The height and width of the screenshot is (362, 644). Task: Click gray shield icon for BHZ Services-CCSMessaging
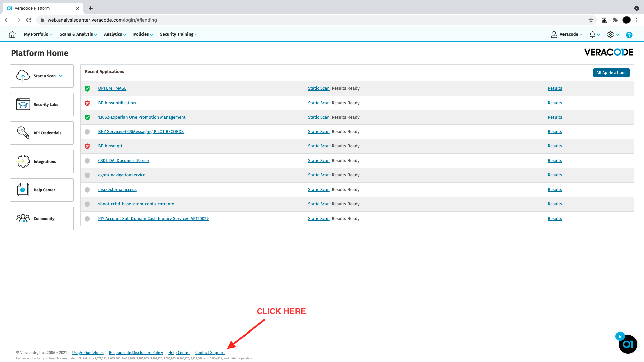click(x=87, y=132)
